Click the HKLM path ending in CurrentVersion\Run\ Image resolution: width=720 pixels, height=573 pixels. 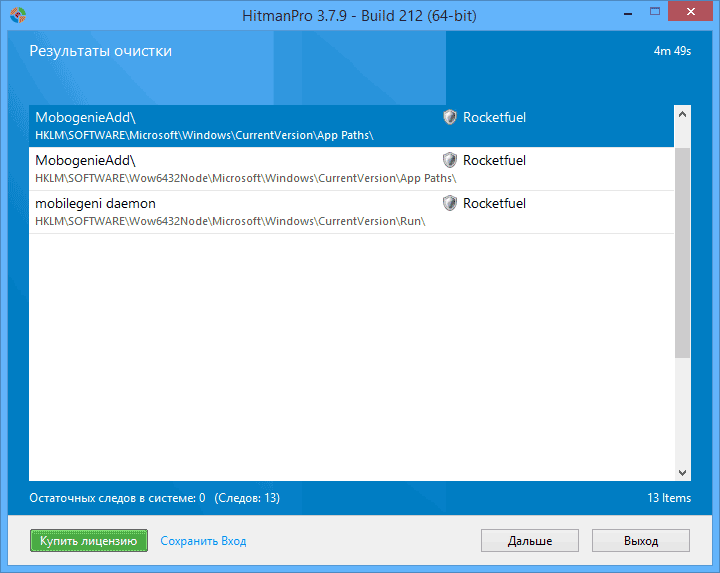(x=230, y=221)
